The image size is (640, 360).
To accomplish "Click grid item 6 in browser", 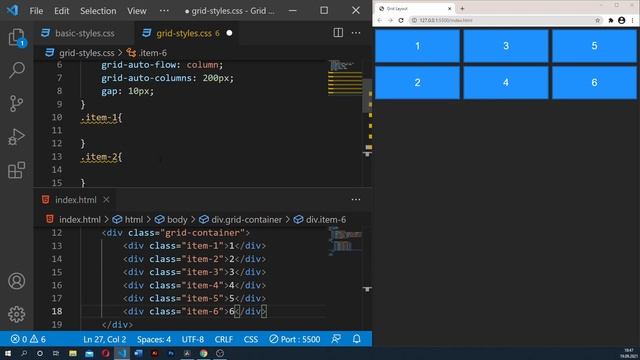I will click(x=594, y=82).
